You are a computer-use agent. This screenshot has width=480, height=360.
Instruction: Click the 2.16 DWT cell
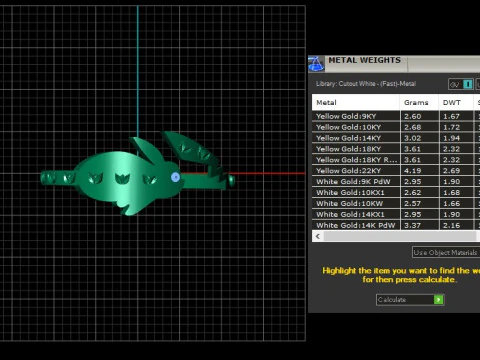pyautogui.click(x=456, y=225)
